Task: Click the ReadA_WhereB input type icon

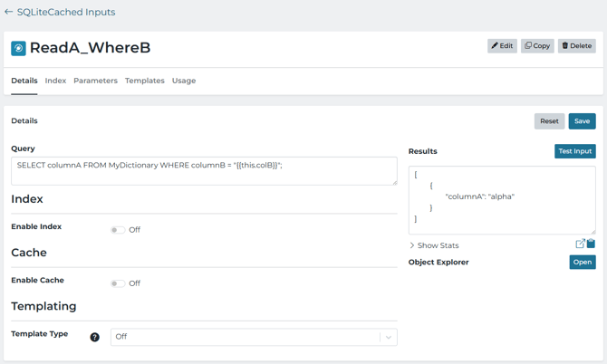Action: (x=18, y=48)
